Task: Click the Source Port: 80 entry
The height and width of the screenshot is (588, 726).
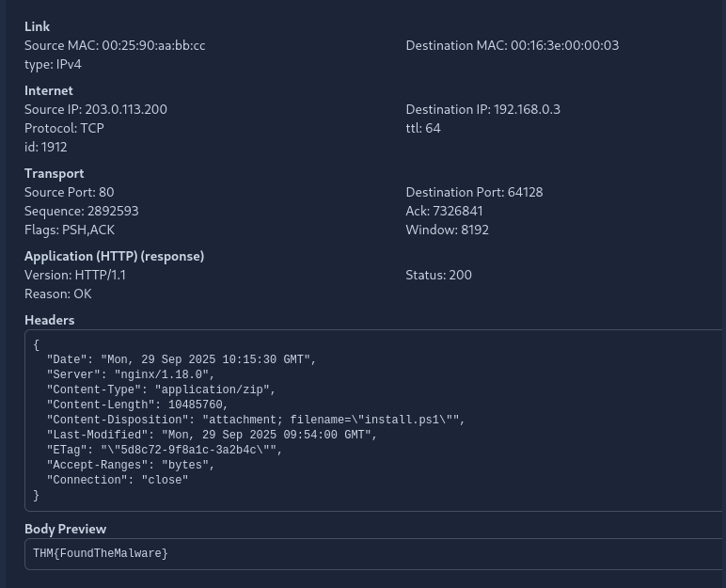Action: (69, 192)
